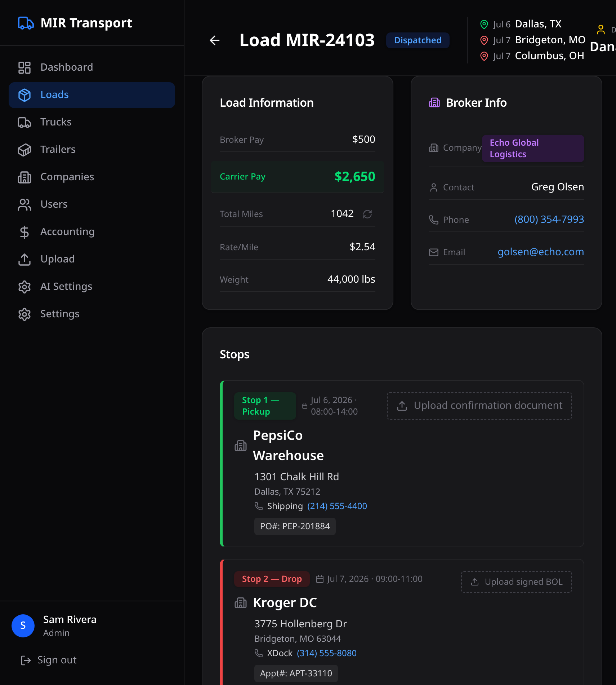This screenshot has width=616, height=685.
Task: Click the Companies building icon in sidebar
Action: [24, 177]
